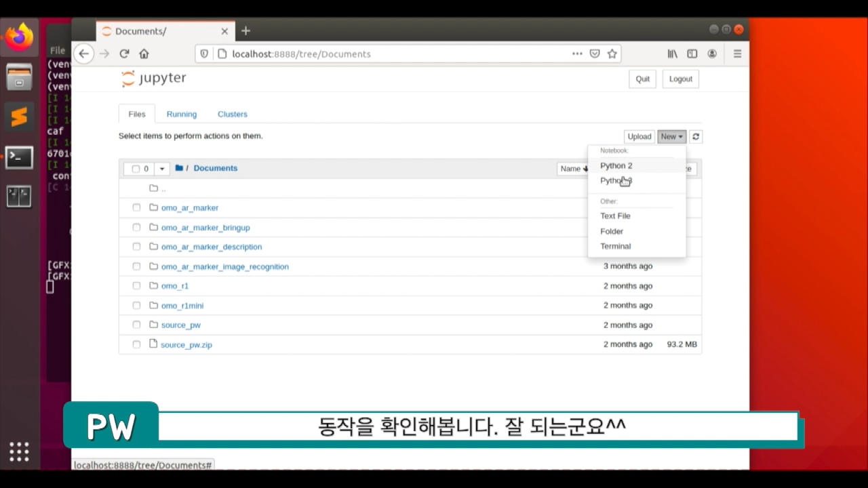Screen dimensions: 868x488
Task: Open the New dropdown menu
Action: pyautogui.click(x=671, y=136)
